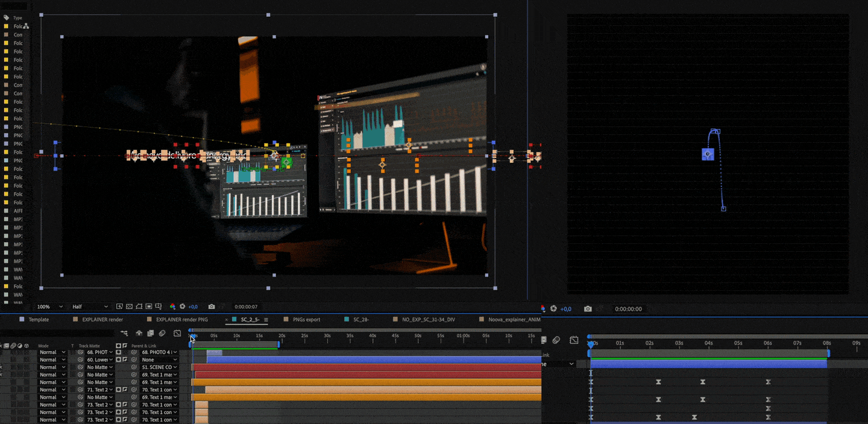Click the snapshot camera icon in the left viewer
868x424 pixels.
pyautogui.click(x=211, y=307)
